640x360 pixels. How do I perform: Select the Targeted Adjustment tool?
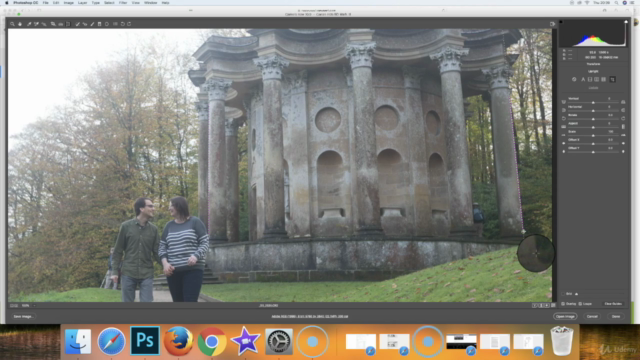click(44, 24)
